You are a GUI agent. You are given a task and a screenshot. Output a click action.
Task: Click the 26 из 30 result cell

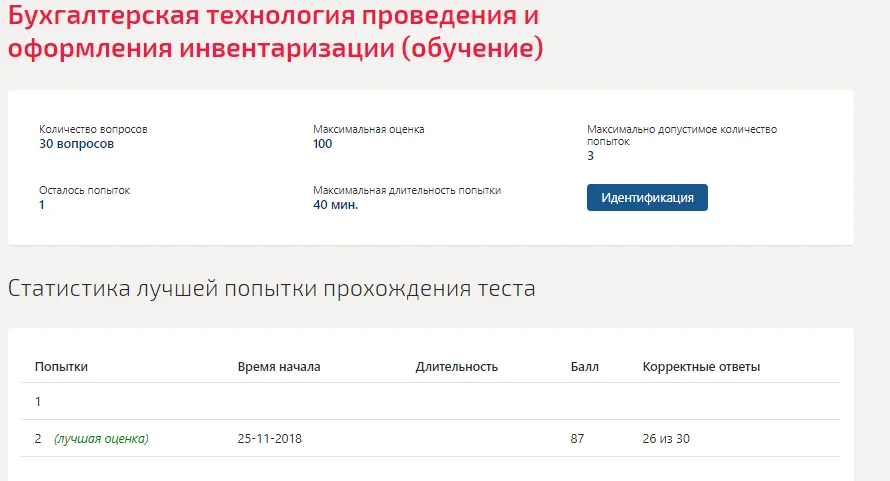pyautogui.click(x=666, y=438)
